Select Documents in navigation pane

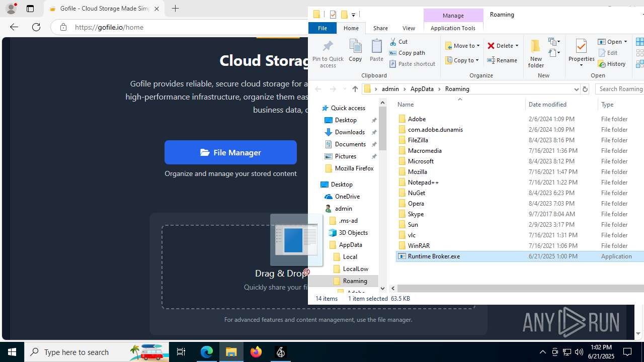(350, 144)
